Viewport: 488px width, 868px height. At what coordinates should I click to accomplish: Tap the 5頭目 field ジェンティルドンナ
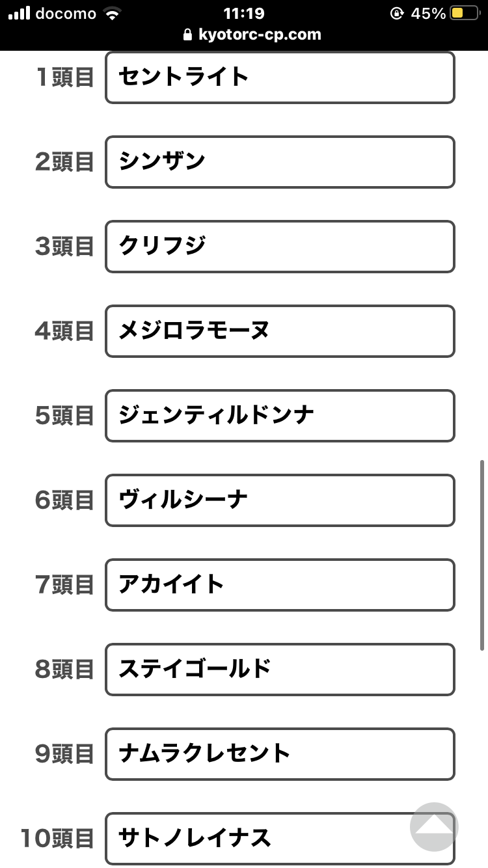click(280, 416)
